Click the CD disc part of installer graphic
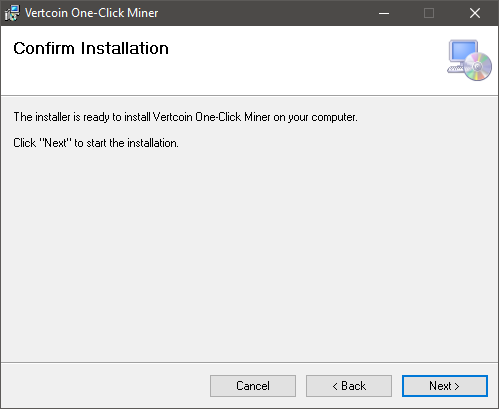The width and height of the screenshot is (499, 409). [x=478, y=67]
